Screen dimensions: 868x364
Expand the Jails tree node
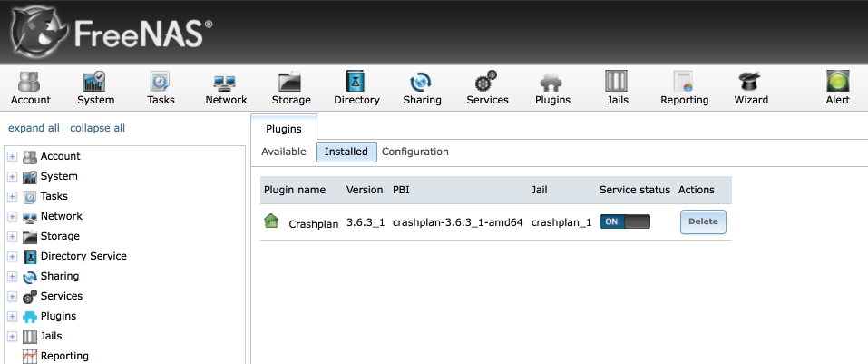click(x=12, y=336)
